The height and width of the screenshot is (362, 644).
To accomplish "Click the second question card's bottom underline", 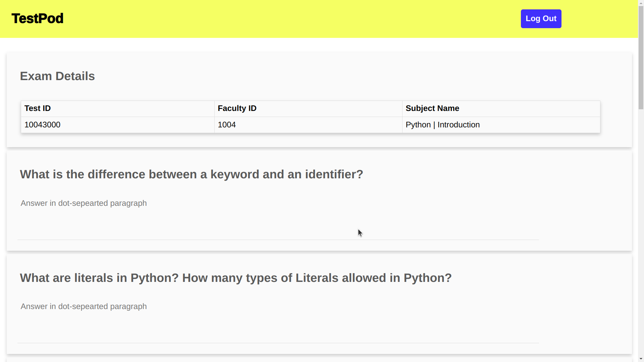I will pos(278,343).
